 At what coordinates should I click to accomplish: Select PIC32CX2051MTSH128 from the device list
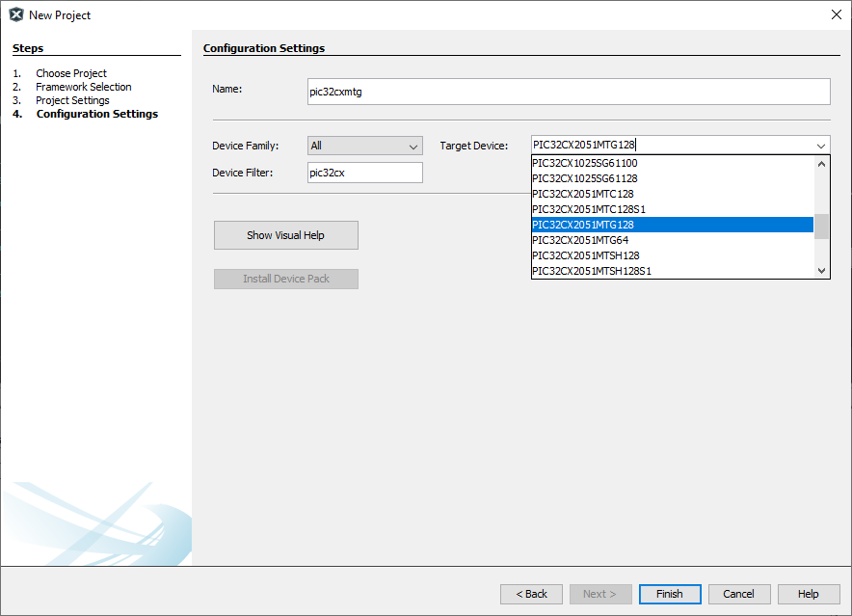coord(672,255)
